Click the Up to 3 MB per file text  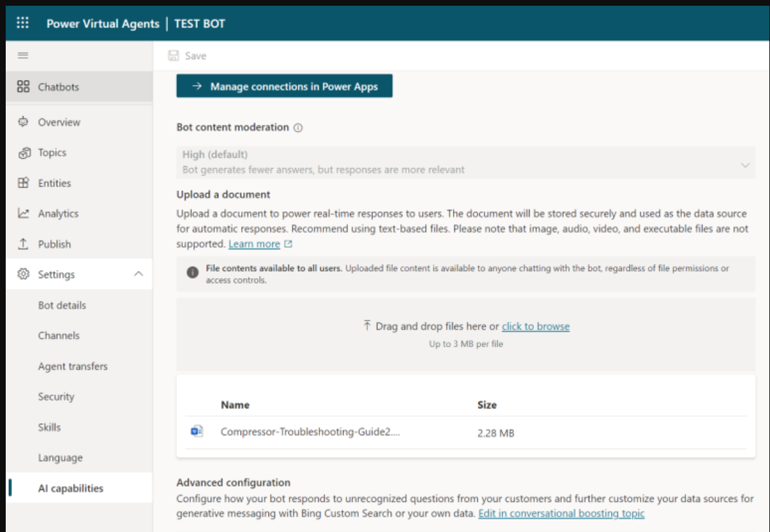pos(466,344)
